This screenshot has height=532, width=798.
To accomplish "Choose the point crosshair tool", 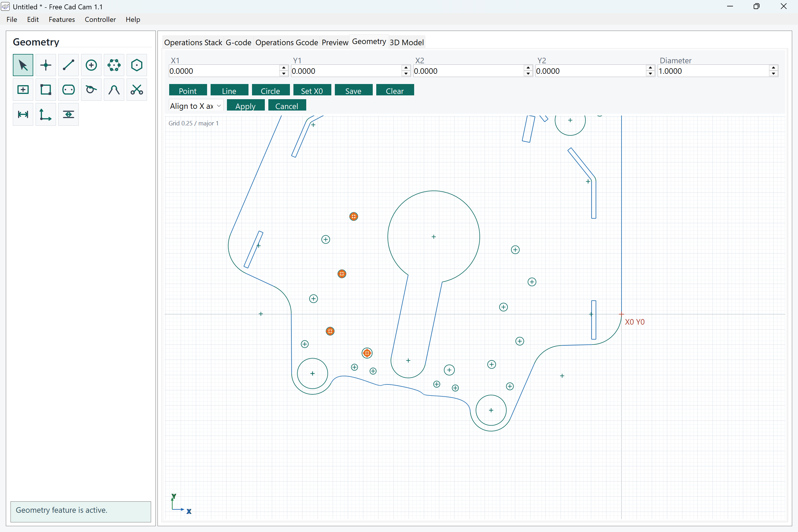I will click(45, 65).
